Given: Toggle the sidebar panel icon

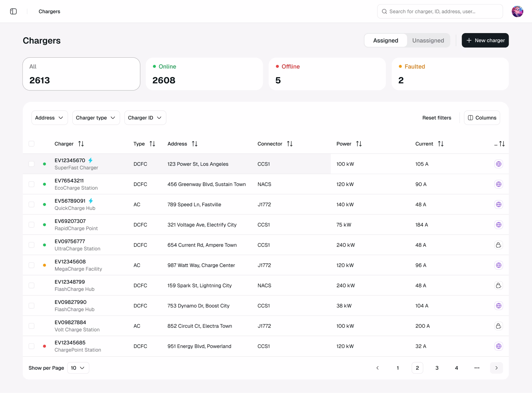Looking at the screenshot, I should point(13,11).
